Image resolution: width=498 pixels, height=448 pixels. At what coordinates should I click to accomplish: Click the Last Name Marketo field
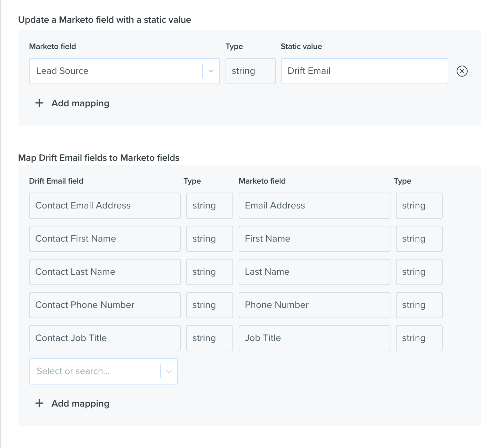[x=314, y=272]
